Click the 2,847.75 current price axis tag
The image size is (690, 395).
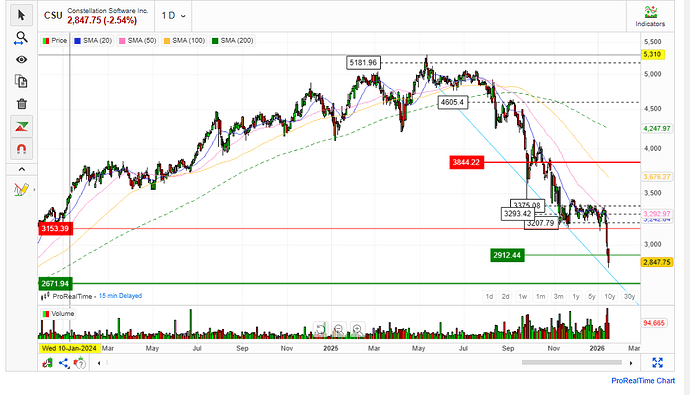(x=657, y=262)
